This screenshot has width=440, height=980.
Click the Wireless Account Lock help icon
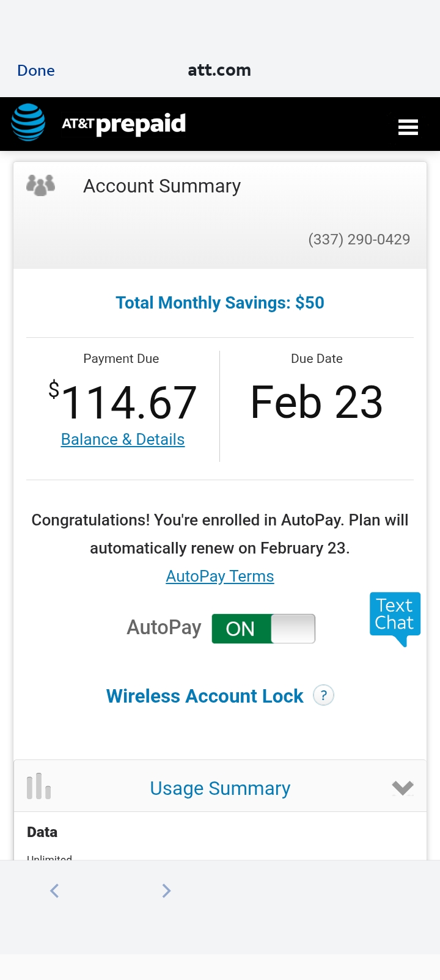(x=323, y=695)
